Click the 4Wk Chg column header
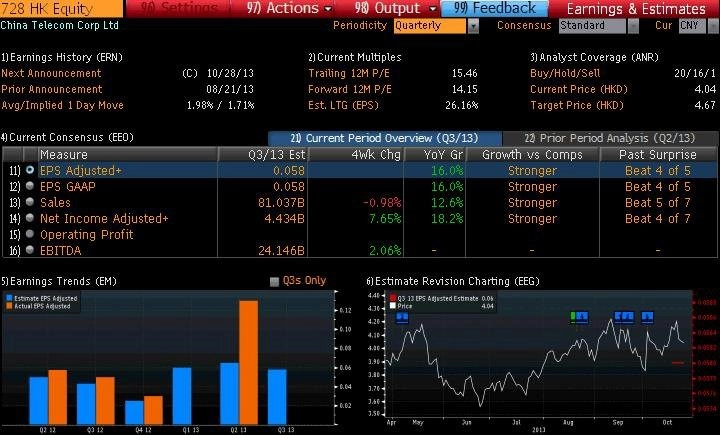 [x=356, y=154]
